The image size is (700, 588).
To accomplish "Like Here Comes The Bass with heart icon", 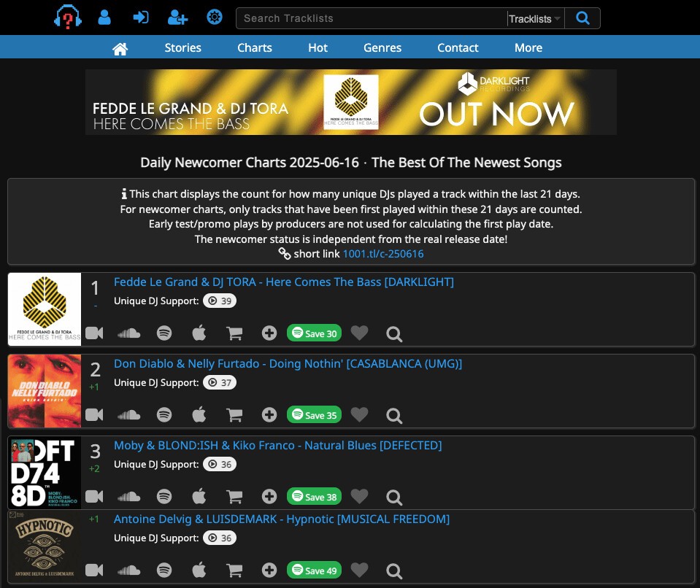I will (x=359, y=333).
